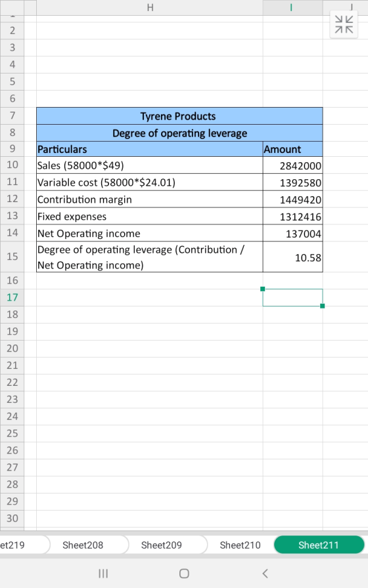368x588 pixels.
Task: Select column H header
Action: point(150,7)
